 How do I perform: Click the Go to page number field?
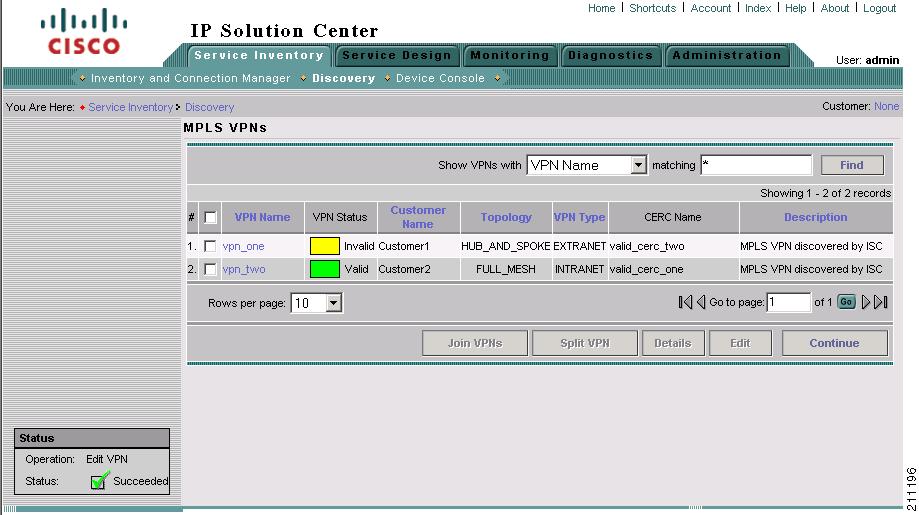pos(788,302)
